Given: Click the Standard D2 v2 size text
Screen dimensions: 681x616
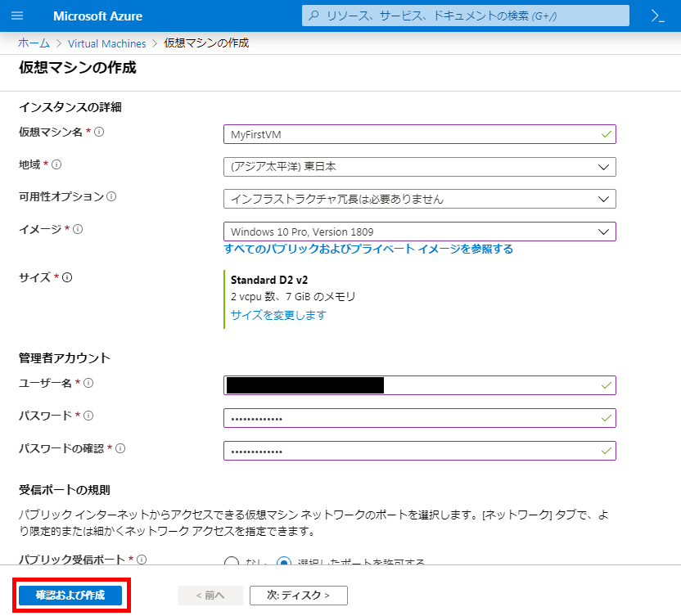Looking at the screenshot, I should tap(269, 280).
